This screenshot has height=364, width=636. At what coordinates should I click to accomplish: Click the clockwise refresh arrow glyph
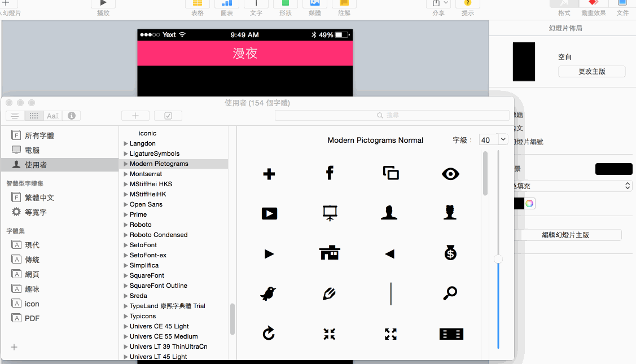coord(269,333)
